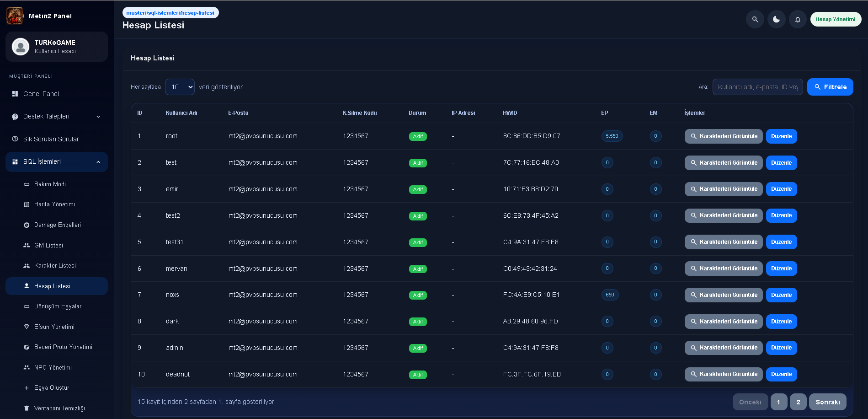Image resolution: width=868 pixels, height=419 pixels.
Task: Open Efsun Yönetimi in sidebar
Action: tap(57, 327)
